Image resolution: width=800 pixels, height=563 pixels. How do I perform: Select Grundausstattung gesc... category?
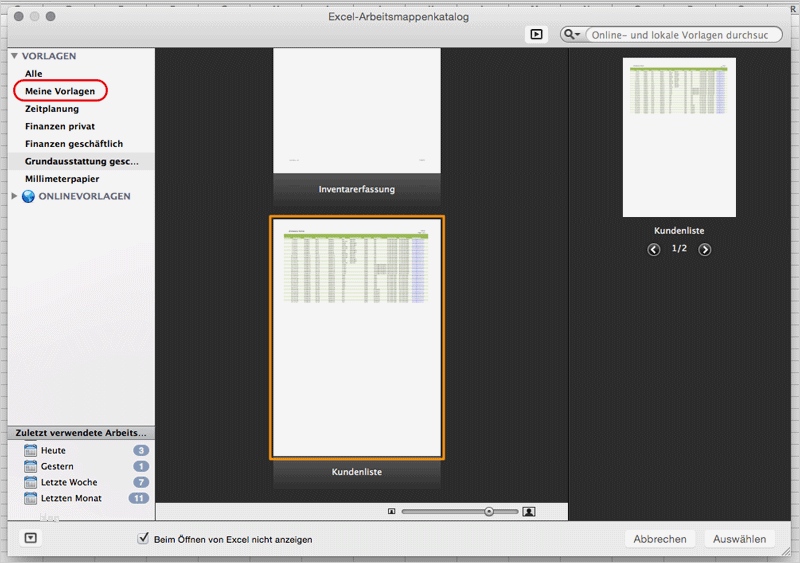click(x=82, y=161)
